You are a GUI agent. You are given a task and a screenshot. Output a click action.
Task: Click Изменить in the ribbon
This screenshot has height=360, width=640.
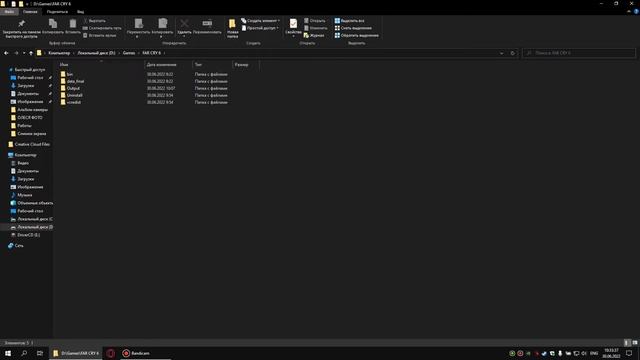coord(316,28)
